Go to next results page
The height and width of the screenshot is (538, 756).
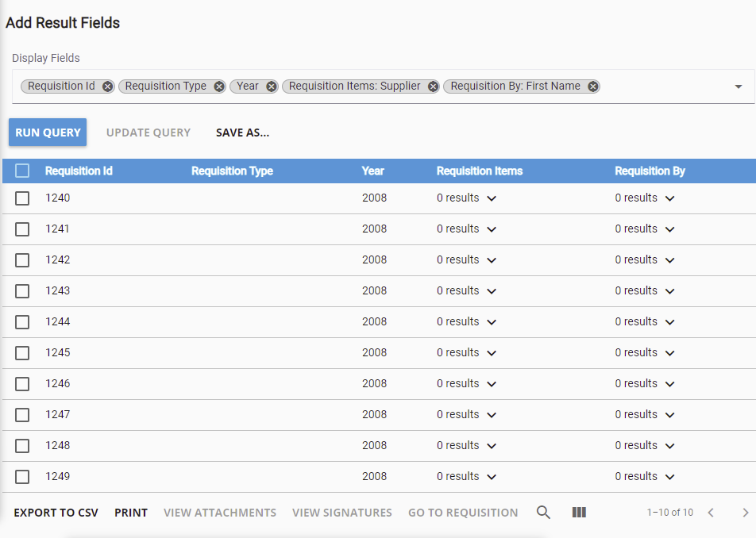[x=746, y=513]
